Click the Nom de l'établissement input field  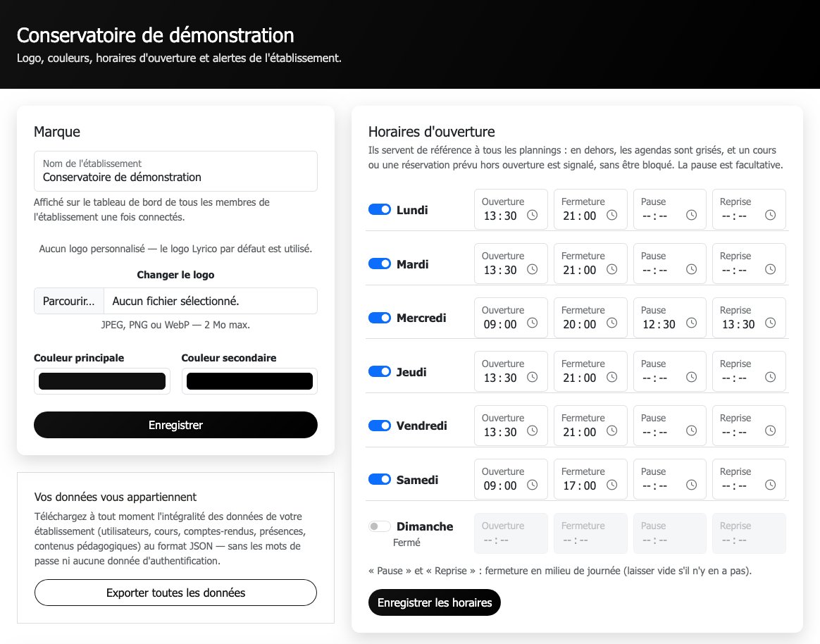175,171
